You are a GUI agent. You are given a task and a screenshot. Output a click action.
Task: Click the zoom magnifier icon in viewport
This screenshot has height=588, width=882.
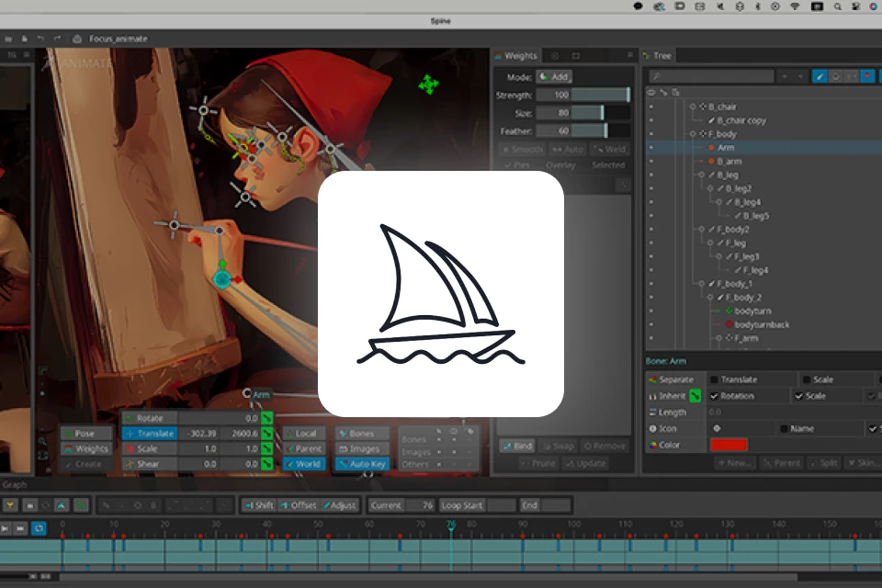[42, 442]
